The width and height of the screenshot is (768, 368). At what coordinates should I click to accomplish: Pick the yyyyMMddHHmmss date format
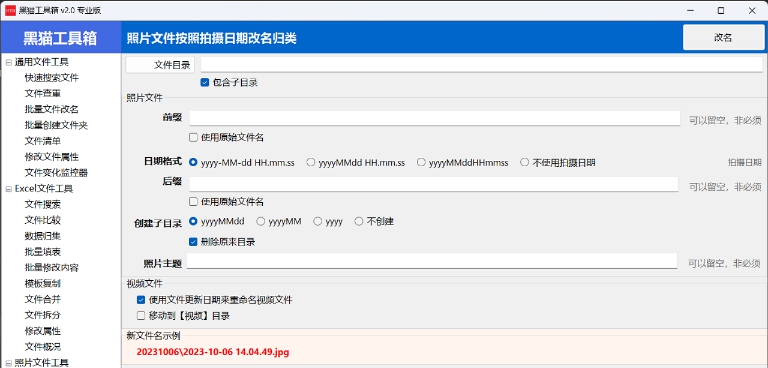421,162
